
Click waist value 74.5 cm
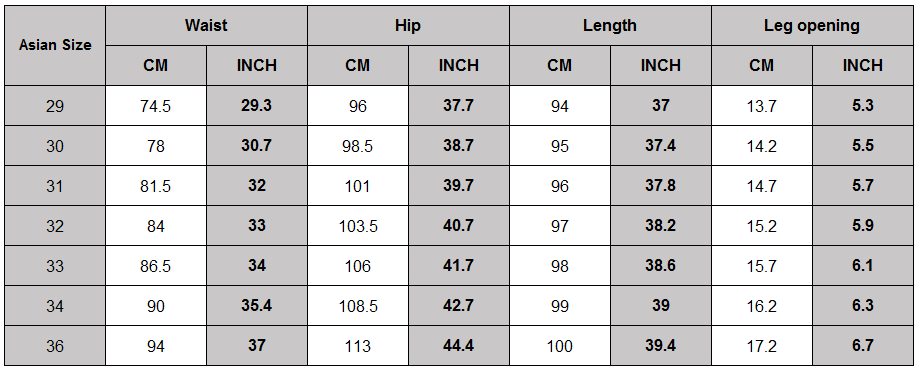tap(156, 106)
